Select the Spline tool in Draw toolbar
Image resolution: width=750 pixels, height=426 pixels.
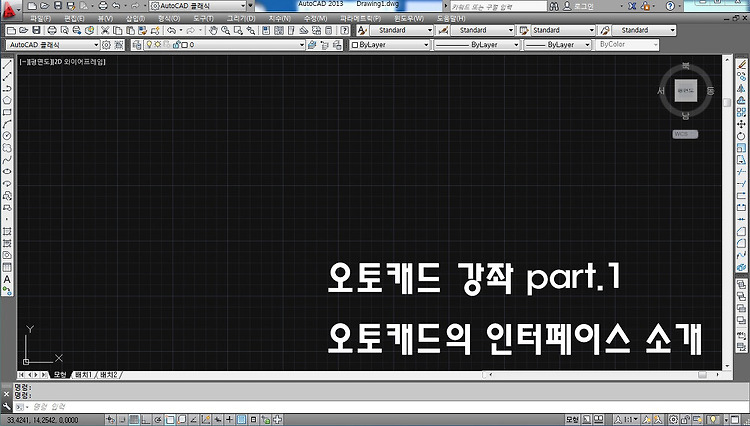[7, 160]
